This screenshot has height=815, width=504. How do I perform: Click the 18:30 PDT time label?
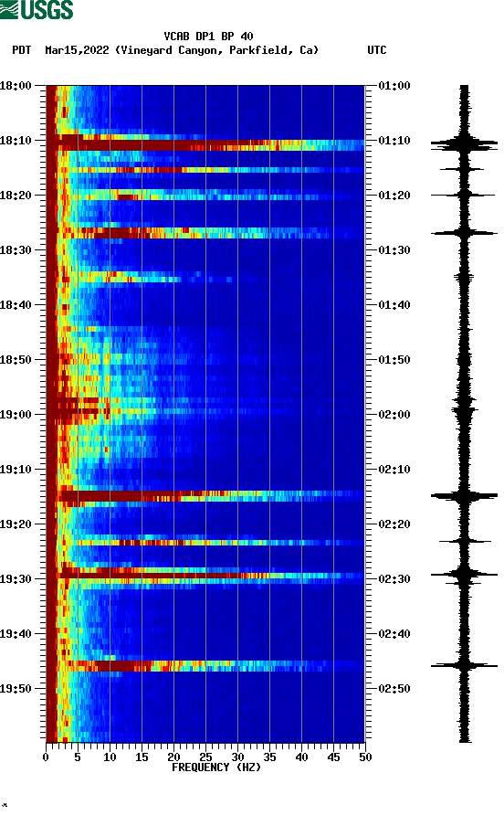click(16, 250)
